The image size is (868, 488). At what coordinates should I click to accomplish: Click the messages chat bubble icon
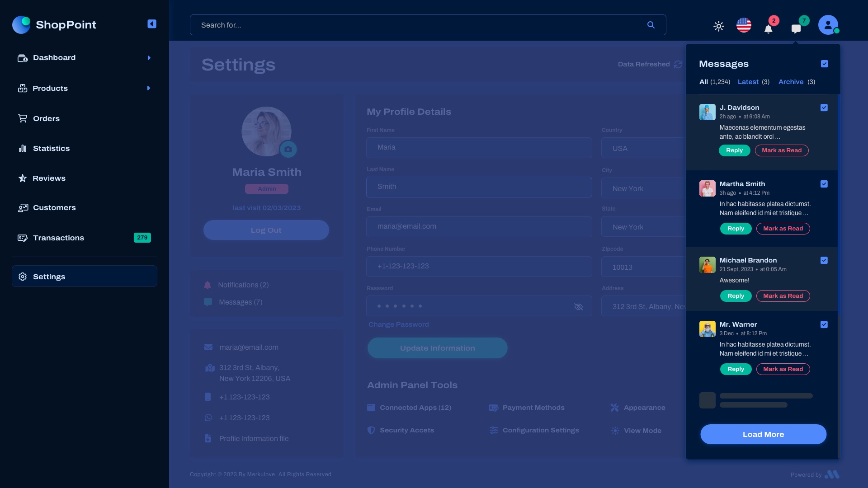[x=796, y=29]
